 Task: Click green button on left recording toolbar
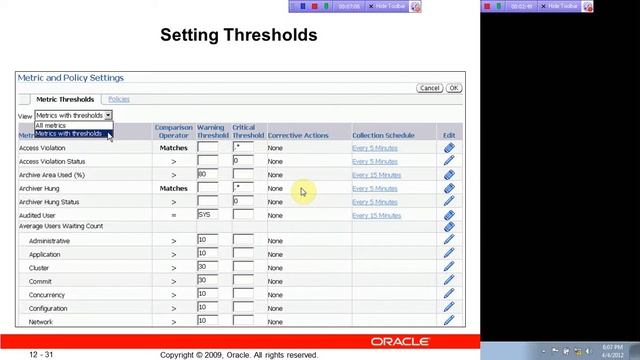point(326,6)
